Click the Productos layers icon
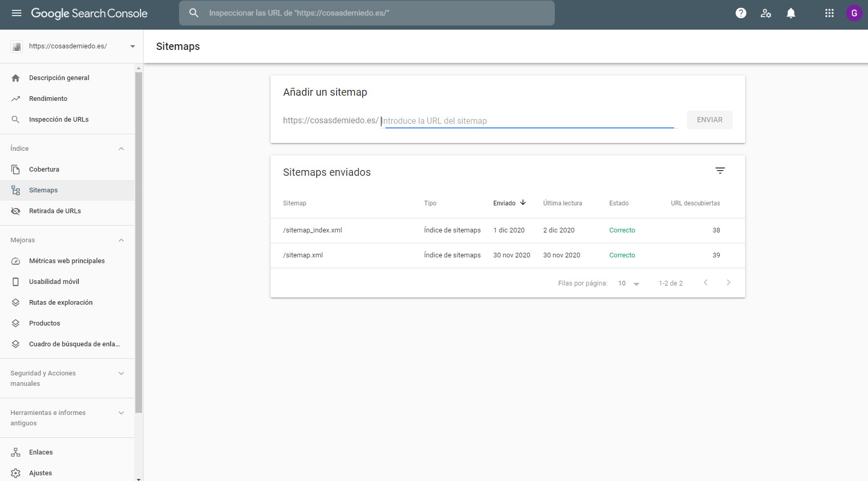This screenshot has height=481, width=868. coord(16,323)
